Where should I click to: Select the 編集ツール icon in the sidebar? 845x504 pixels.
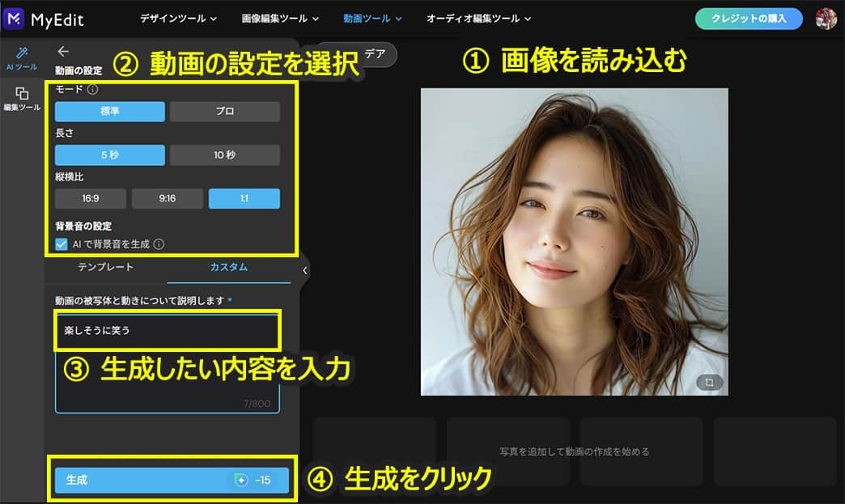[20, 91]
